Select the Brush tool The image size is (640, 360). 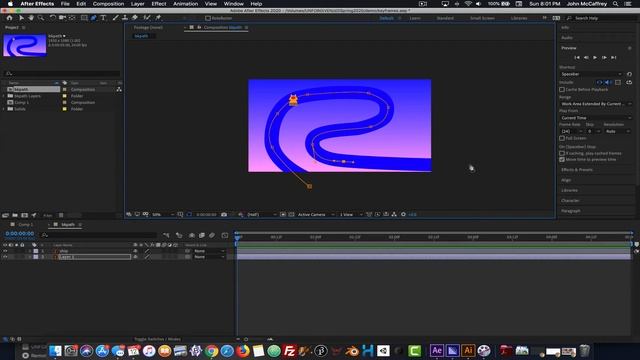[x=115, y=18]
